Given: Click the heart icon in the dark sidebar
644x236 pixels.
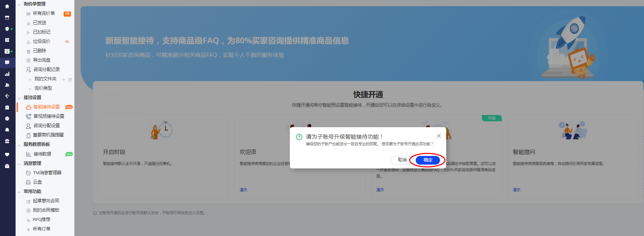Looking at the screenshot, I should tap(7, 155).
